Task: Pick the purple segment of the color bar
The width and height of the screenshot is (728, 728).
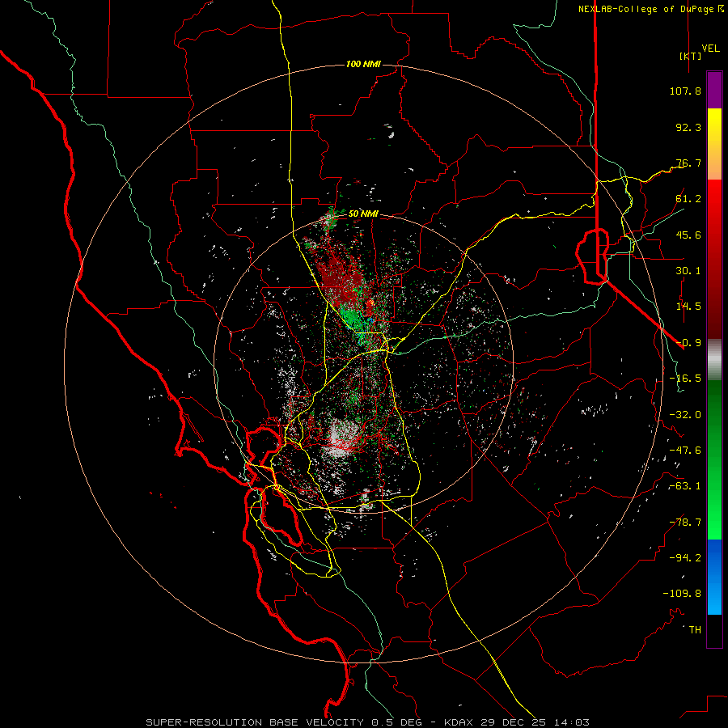Action: [x=714, y=91]
